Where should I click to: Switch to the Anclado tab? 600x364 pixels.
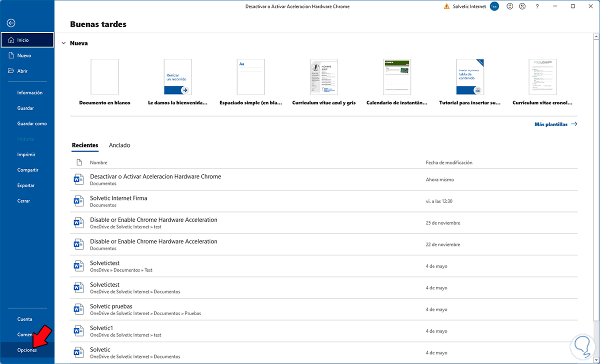(119, 145)
